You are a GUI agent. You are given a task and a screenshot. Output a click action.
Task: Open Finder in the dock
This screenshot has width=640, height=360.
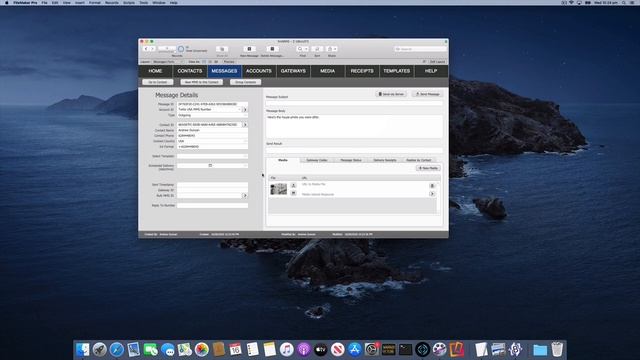(82, 350)
